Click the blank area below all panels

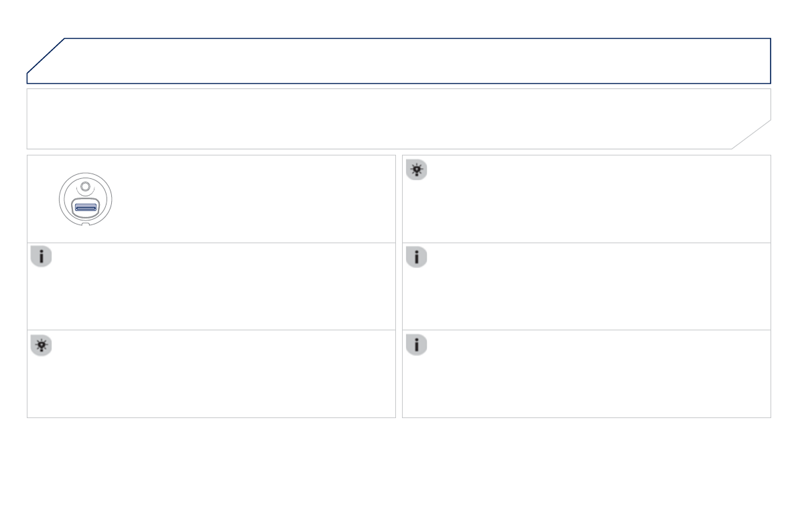[x=399, y=476]
